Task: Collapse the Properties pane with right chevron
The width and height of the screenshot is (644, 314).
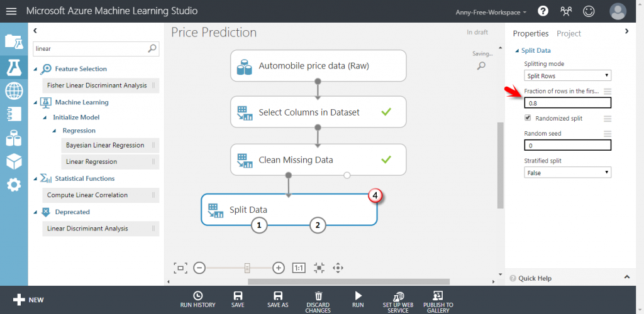Action: pos(627,31)
